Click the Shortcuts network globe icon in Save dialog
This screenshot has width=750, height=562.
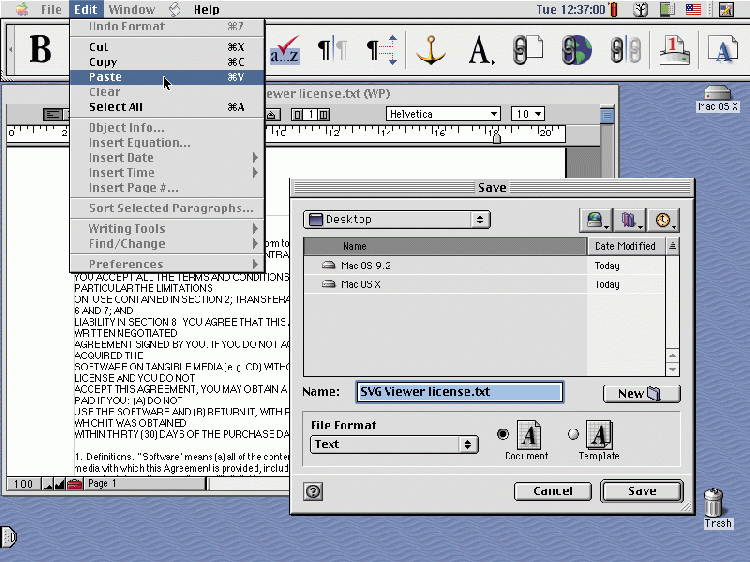coord(596,220)
